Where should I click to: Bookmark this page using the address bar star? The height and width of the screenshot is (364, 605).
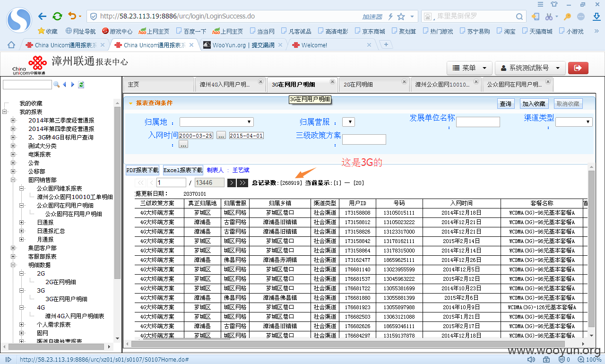(x=401, y=17)
